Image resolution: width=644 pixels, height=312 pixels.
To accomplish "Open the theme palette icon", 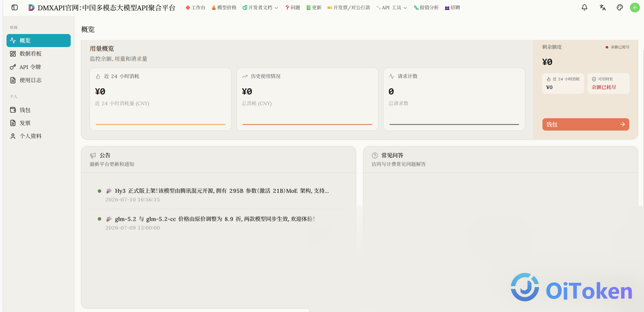I will 620,7.
